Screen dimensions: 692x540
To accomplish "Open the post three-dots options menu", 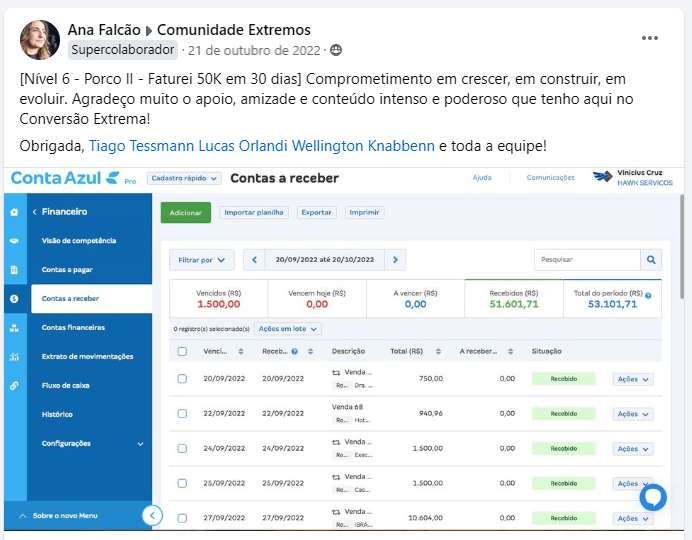I will point(650,38).
